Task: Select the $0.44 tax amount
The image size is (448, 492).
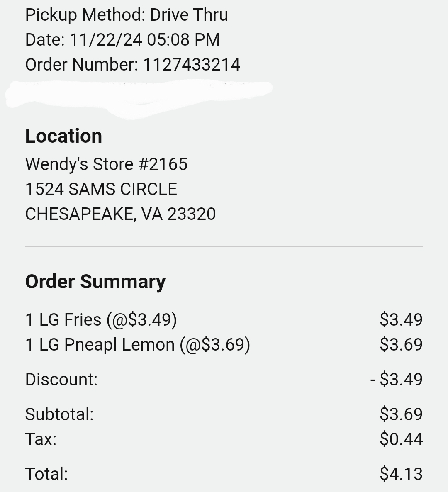Action: [401, 439]
